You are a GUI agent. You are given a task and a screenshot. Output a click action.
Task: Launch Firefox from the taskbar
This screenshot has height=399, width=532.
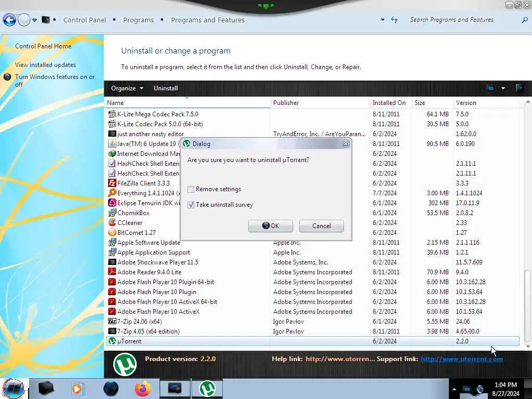pyautogui.click(x=143, y=389)
